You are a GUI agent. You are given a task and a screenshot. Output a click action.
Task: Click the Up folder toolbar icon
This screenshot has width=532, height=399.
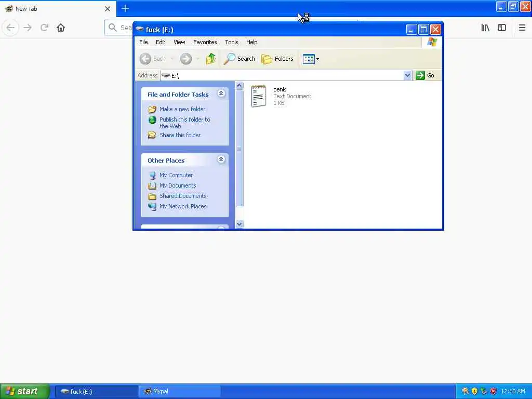click(211, 59)
